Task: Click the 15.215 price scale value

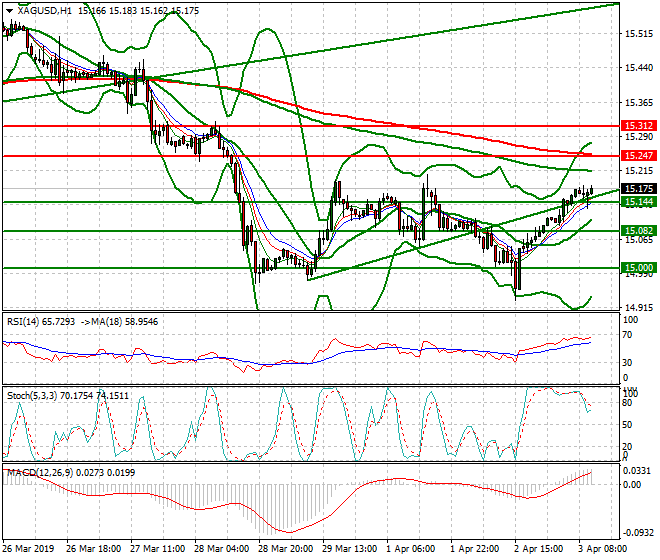Action: pyautogui.click(x=639, y=171)
